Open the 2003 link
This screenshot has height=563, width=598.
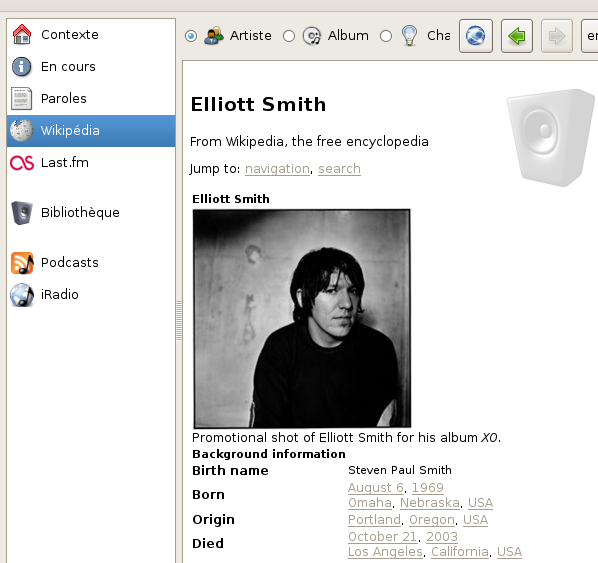442,537
